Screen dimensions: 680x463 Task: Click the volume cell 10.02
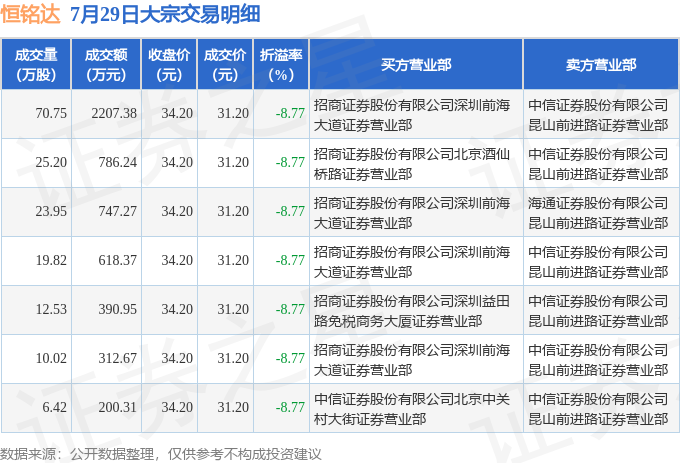[x=51, y=359]
